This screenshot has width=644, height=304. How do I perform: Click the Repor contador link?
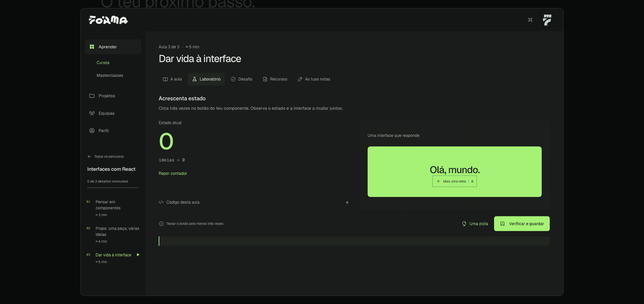tap(173, 173)
